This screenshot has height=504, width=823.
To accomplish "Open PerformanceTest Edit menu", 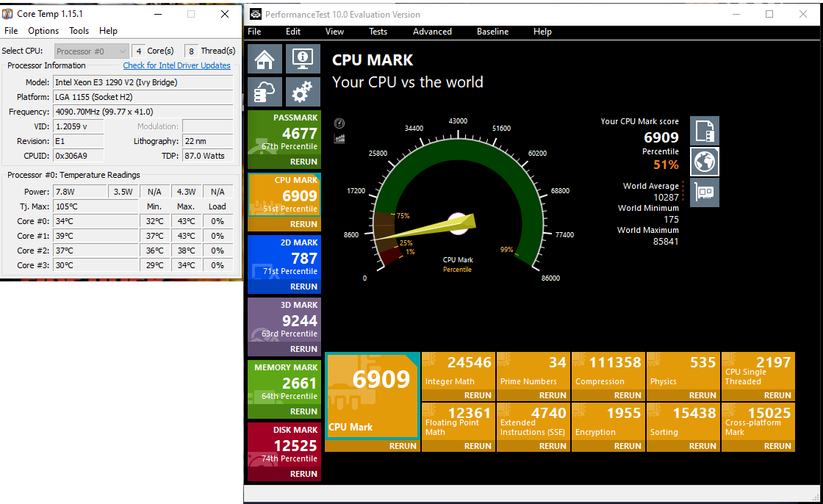I will [293, 32].
